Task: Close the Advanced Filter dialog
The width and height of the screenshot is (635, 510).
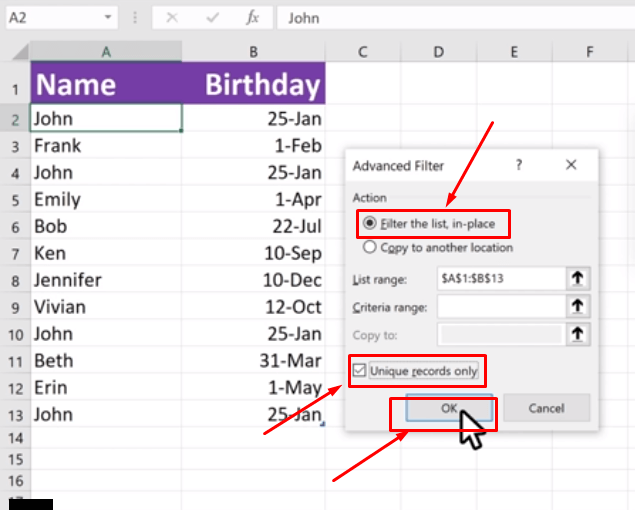Action: pyautogui.click(x=570, y=166)
